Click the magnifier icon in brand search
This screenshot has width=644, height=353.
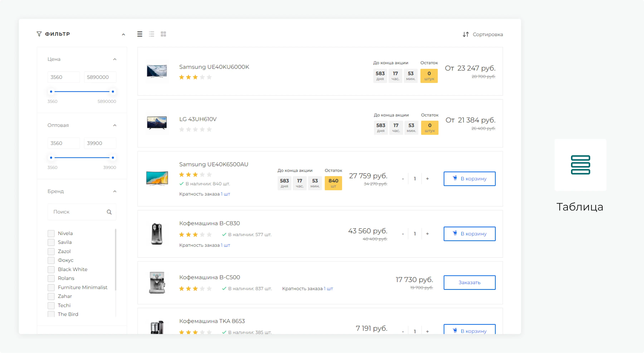(109, 212)
